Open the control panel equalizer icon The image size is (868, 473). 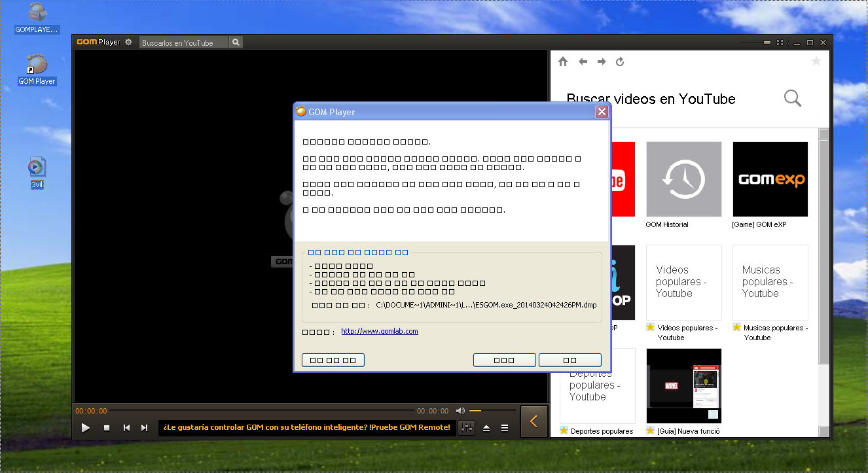467,428
